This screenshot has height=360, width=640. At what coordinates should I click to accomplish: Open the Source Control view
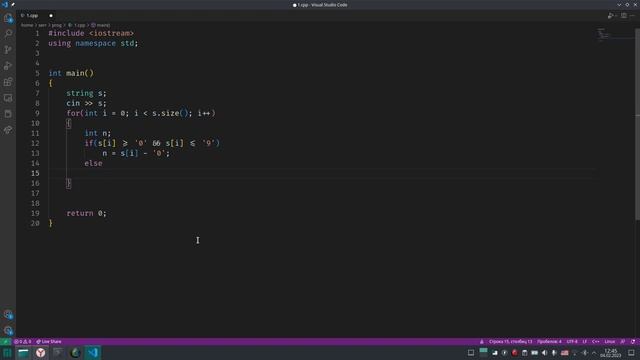[8, 50]
